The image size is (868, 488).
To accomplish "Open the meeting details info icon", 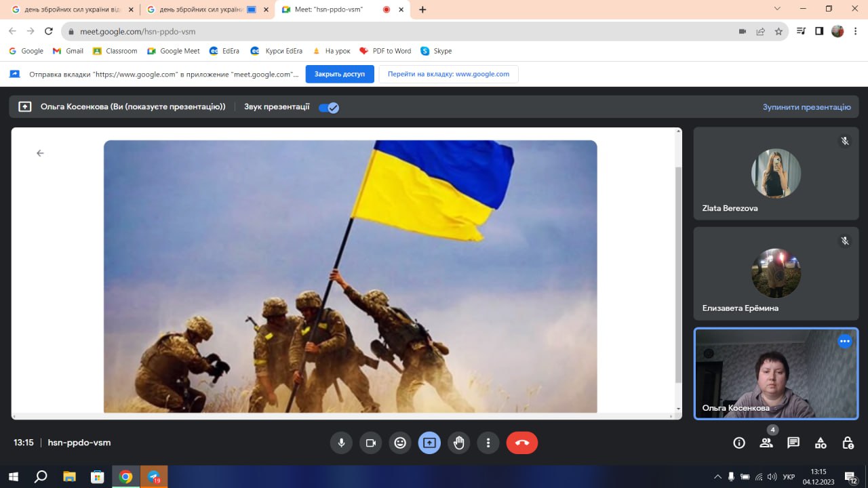I will [739, 443].
